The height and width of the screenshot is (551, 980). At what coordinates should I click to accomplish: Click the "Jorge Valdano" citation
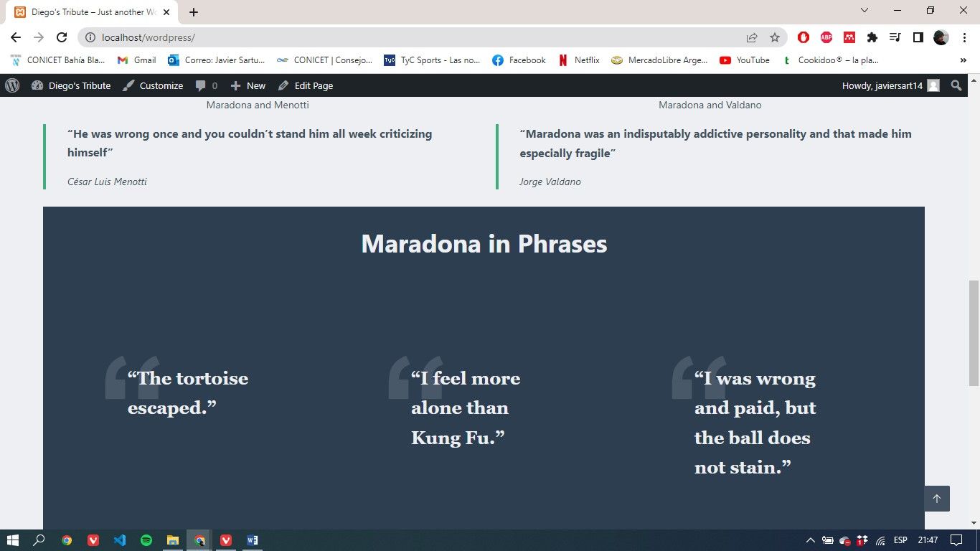[550, 182]
